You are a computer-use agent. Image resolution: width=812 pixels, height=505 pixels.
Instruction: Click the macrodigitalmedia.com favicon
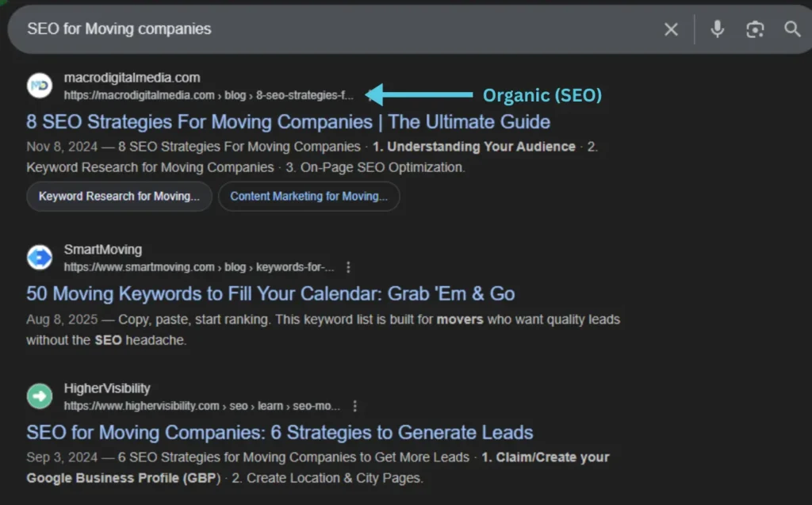[x=40, y=86]
